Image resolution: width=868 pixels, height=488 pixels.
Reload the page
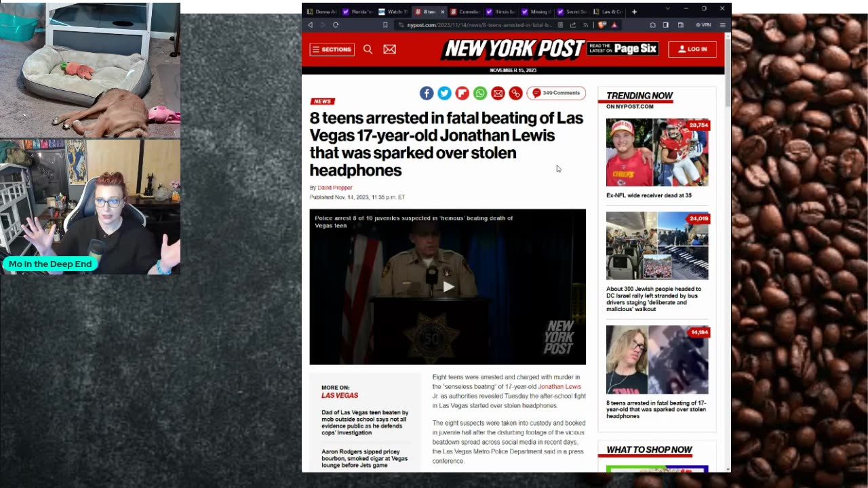click(336, 25)
